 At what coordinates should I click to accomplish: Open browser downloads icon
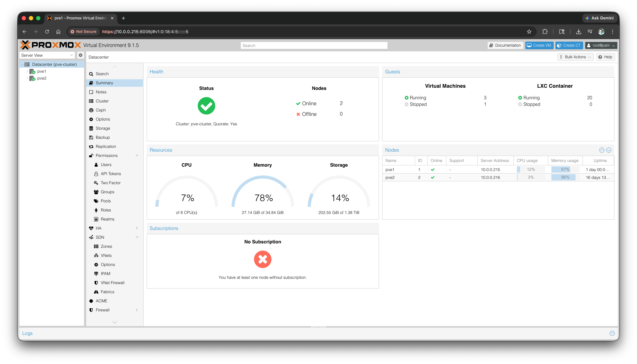click(579, 32)
